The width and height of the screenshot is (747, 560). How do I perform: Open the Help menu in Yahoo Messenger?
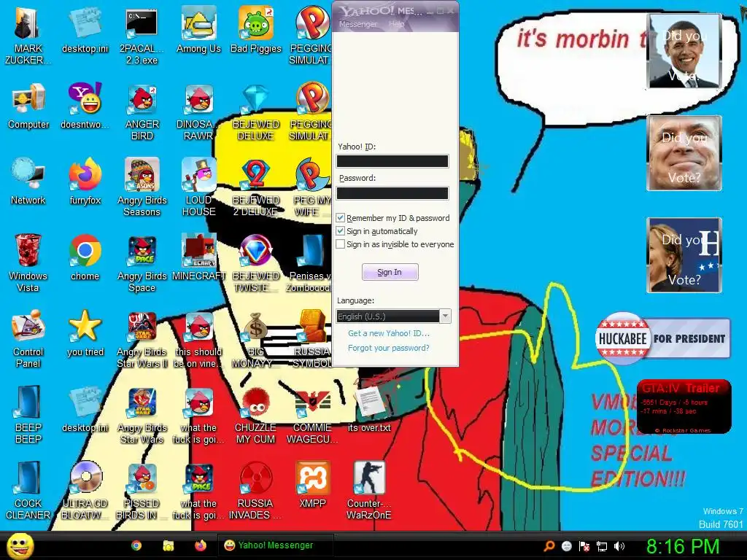(x=396, y=24)
